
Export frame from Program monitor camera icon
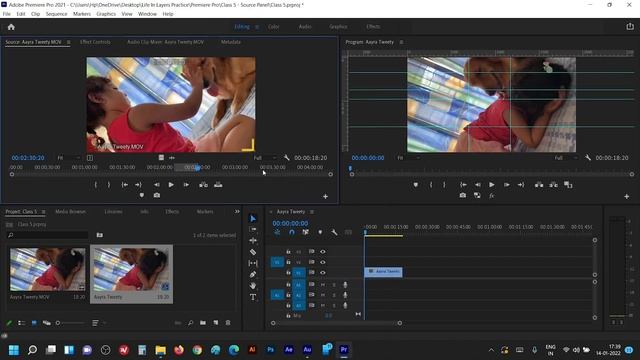tap(462, 196)
